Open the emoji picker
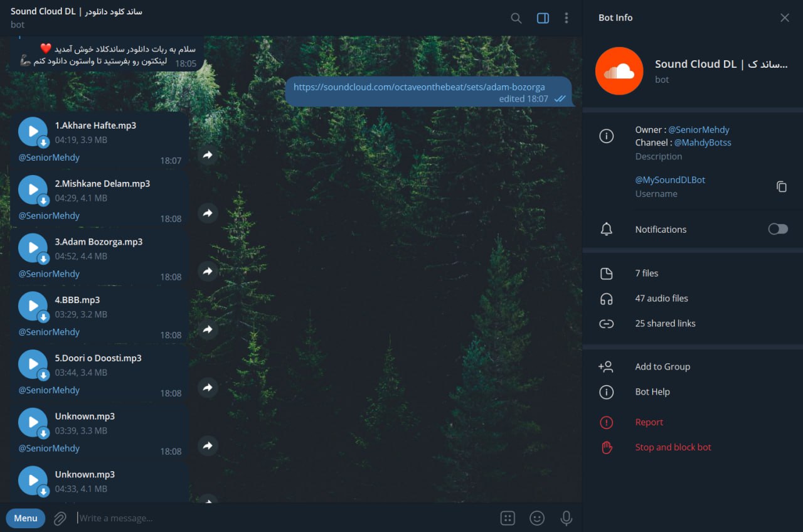 click(x=537, y=518)
